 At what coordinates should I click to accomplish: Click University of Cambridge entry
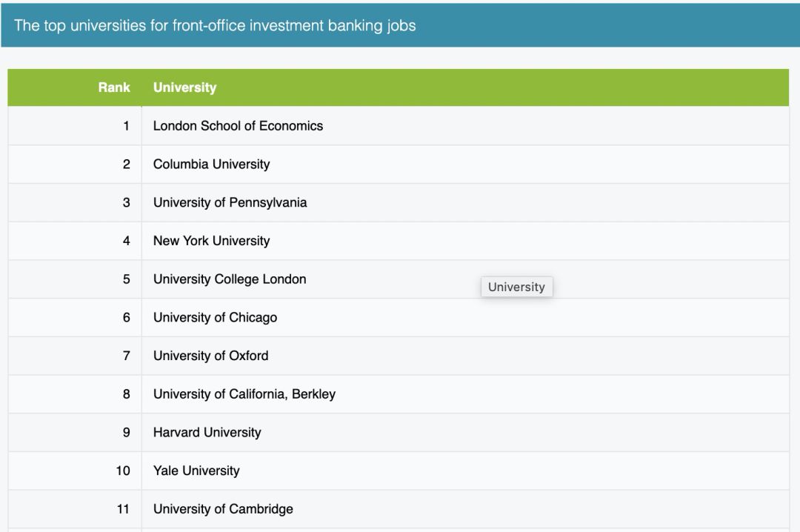point(223,508)
